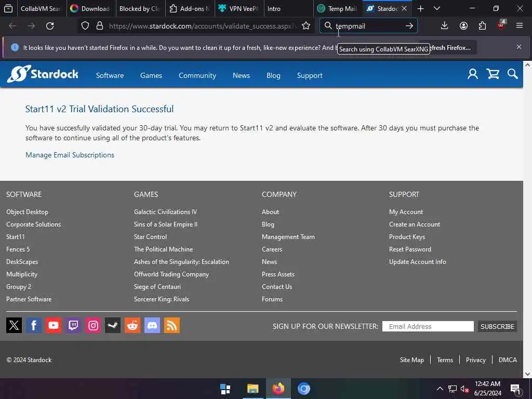
Task: Open the Reset Password link
Action: pos(410,249)
